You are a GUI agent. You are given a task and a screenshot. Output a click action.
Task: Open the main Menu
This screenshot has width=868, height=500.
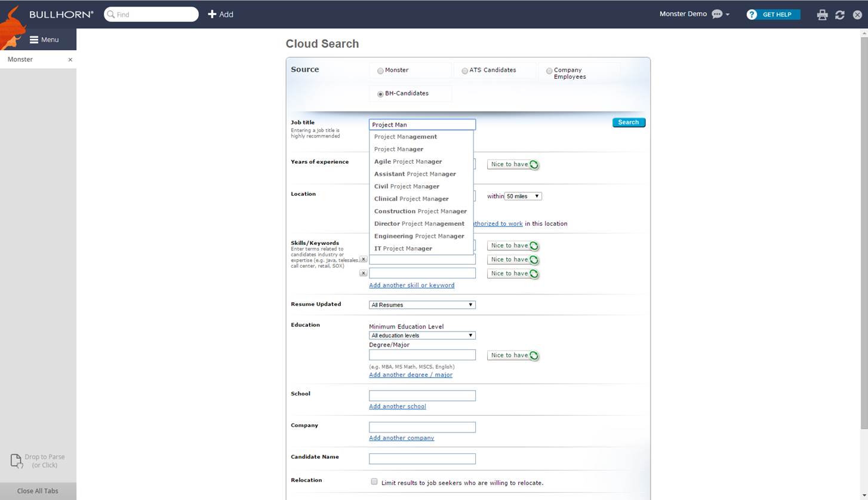click(44, 40)
